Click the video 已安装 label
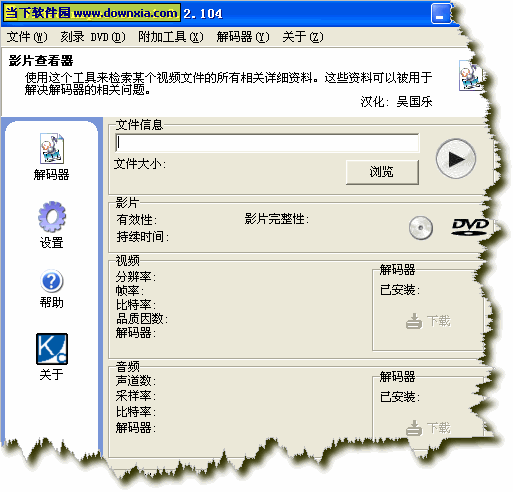This screenshot has width=513, height=492. tap(400, 290)
